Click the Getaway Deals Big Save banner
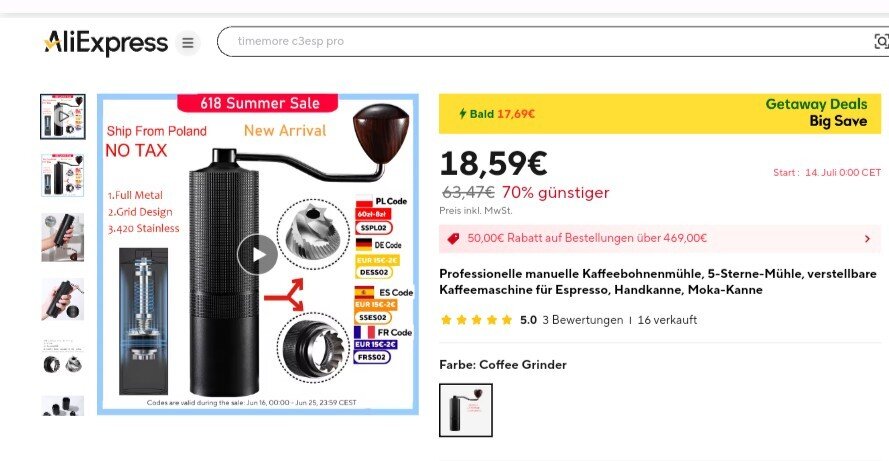Screen dimensions: 889x461 coord(660,113)
